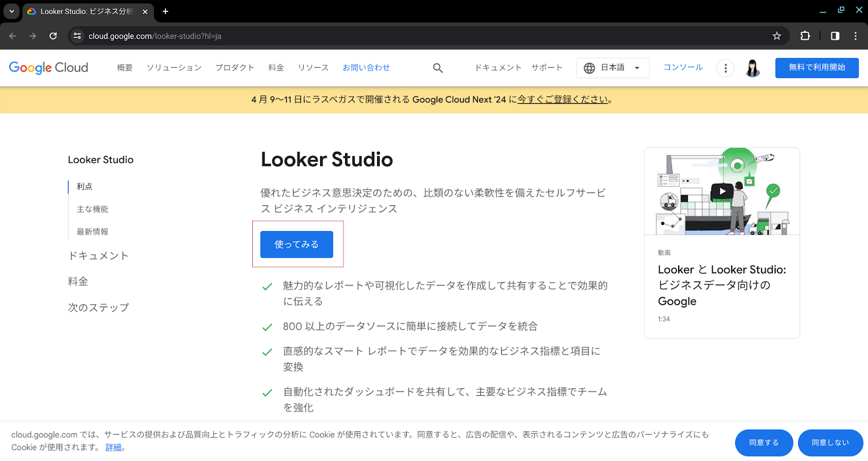Select the Looker Studio browser tab
Image resolution: width=868 pixels, height=461 pixels.
(x=88, y=11)
